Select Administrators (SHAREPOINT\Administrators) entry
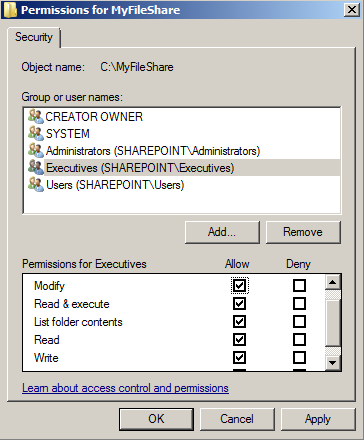Viewport: 364px width, 440px height. coord(153,151)
